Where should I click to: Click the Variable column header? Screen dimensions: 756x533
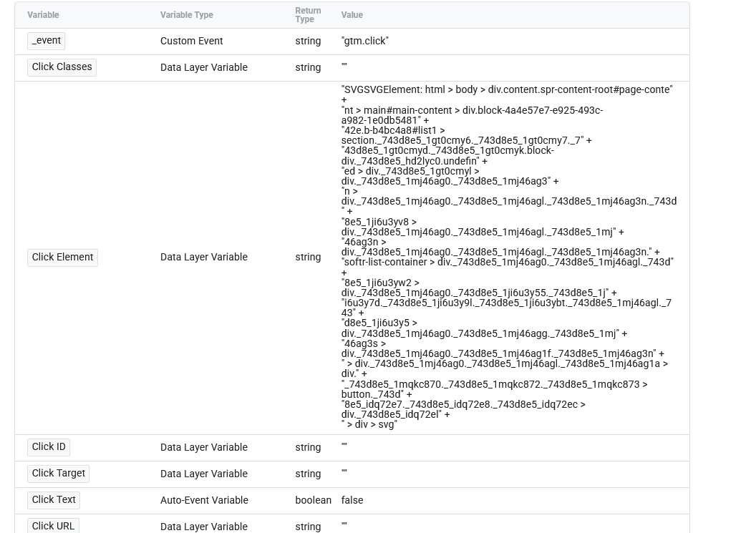coord(43,14)
